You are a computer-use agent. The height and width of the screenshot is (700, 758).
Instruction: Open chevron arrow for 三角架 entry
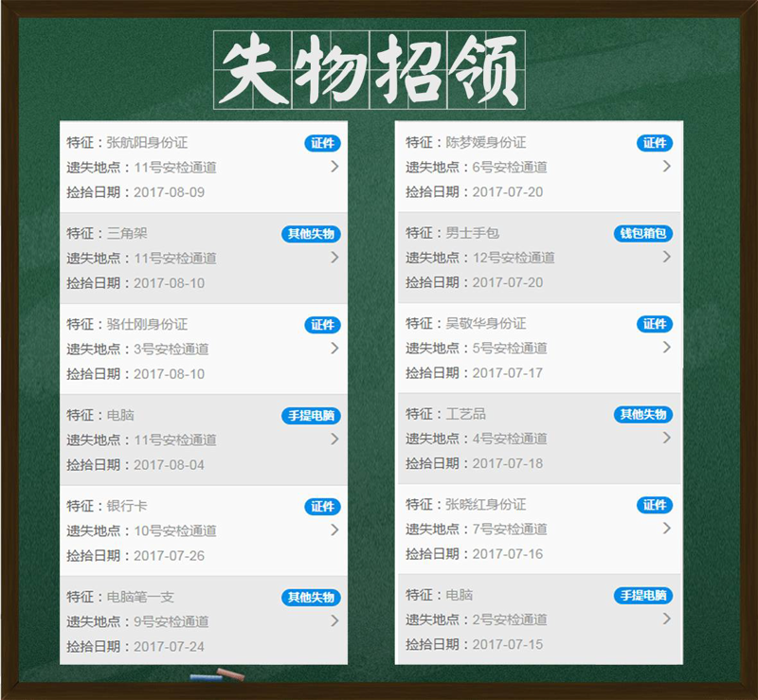click(334, 258)
